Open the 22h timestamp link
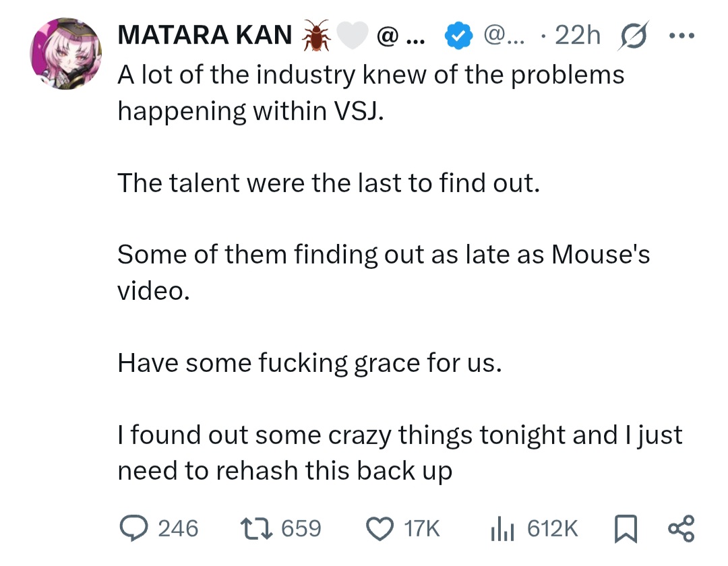Viewport: 728px width, 566px height. [577, 36]
